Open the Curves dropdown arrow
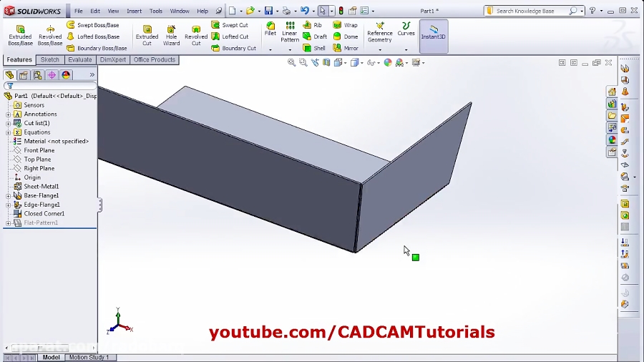644x362 pixels. pyautogui.click(x=406, y=49)
